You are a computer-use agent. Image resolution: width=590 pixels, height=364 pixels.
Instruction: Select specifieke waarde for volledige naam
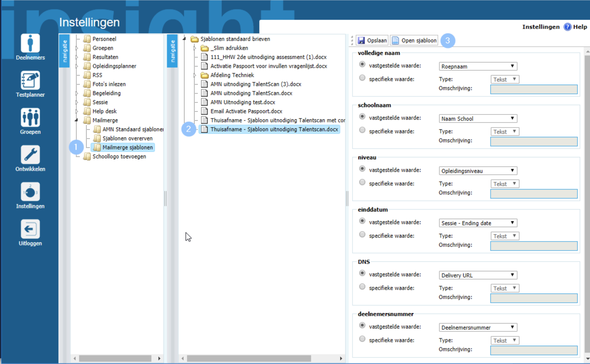[362, 78]
